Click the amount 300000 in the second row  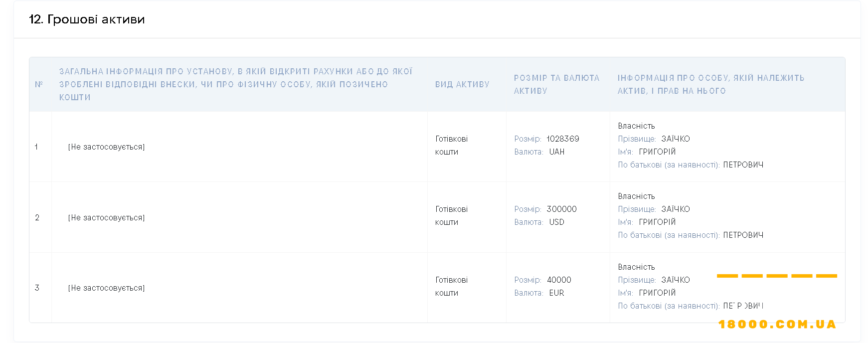(x=562, y=209)
